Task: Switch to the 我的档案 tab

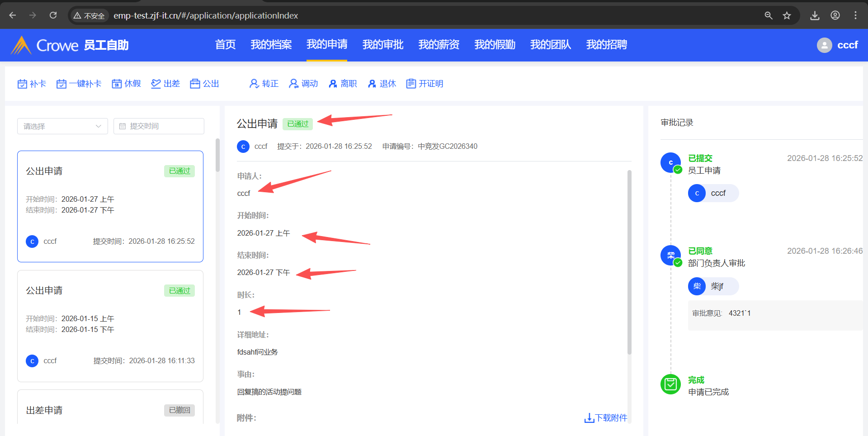Action: pyautogui.click(x=271, y=45)
